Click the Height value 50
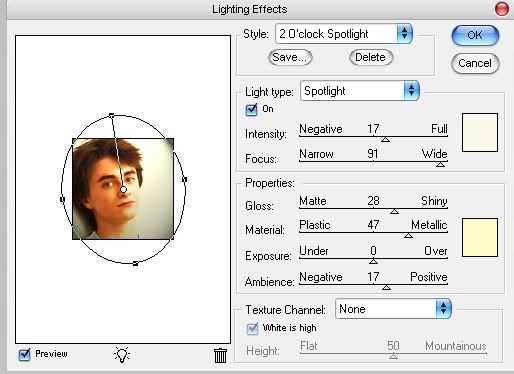Image resolution: width=514 pixels, height=374 pixels. [x=393, y=346]
